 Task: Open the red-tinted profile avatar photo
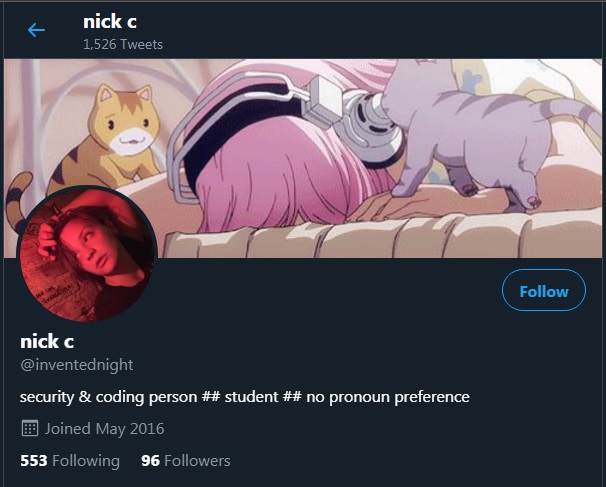click(x=87, y=254)
